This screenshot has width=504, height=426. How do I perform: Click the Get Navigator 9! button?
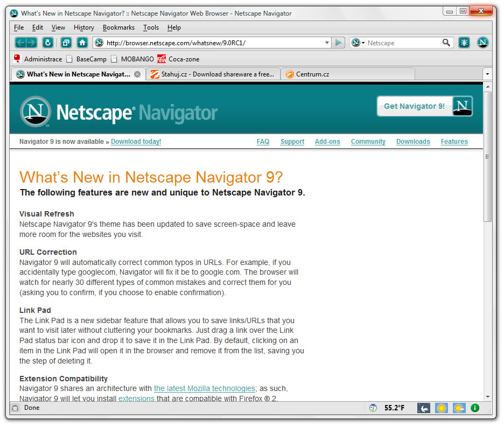425,106
